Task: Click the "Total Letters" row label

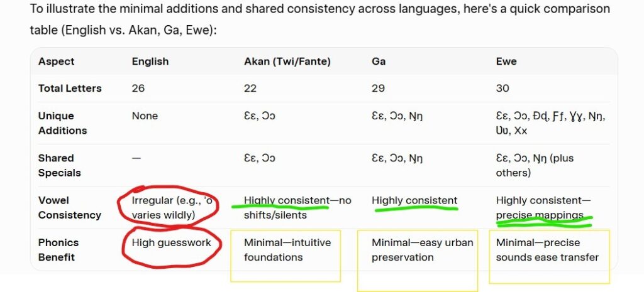Action: (x=70, y=89)
